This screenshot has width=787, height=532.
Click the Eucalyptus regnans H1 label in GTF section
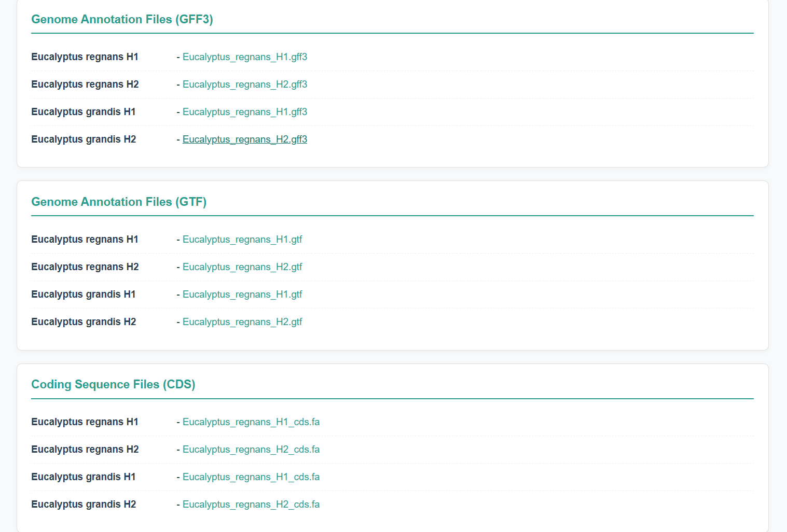(x=85, y=240)
